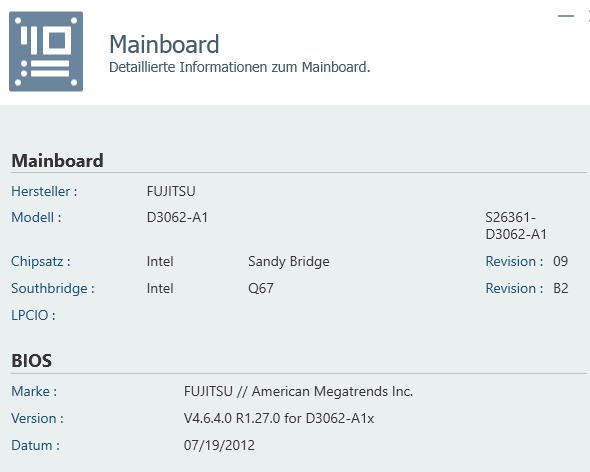This screenshot has width=590, height=472.
Task: Click the Hersteller label
Action: point(44,192)
